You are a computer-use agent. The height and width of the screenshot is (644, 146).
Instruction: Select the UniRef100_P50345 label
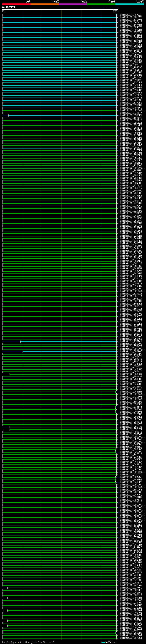tap(131, 108)
